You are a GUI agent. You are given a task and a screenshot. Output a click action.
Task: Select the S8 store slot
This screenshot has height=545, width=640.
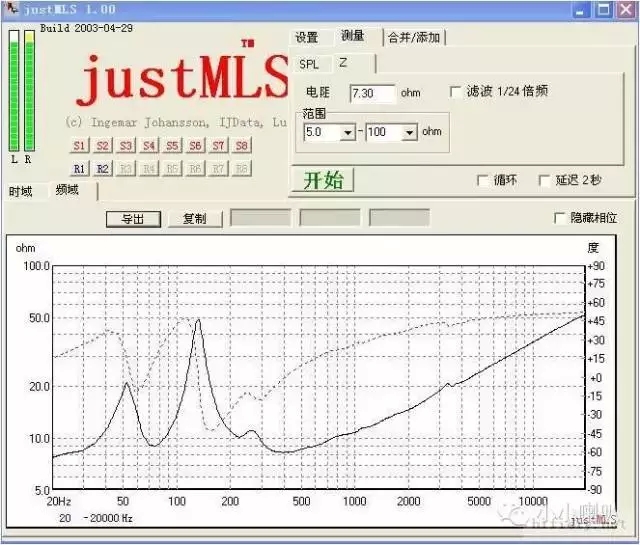(241, 146)
